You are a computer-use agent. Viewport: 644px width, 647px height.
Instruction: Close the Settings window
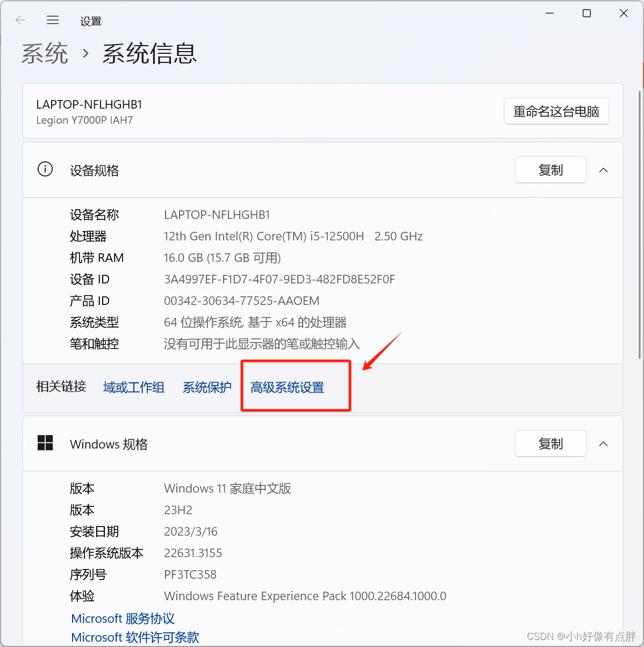[624, 13]
